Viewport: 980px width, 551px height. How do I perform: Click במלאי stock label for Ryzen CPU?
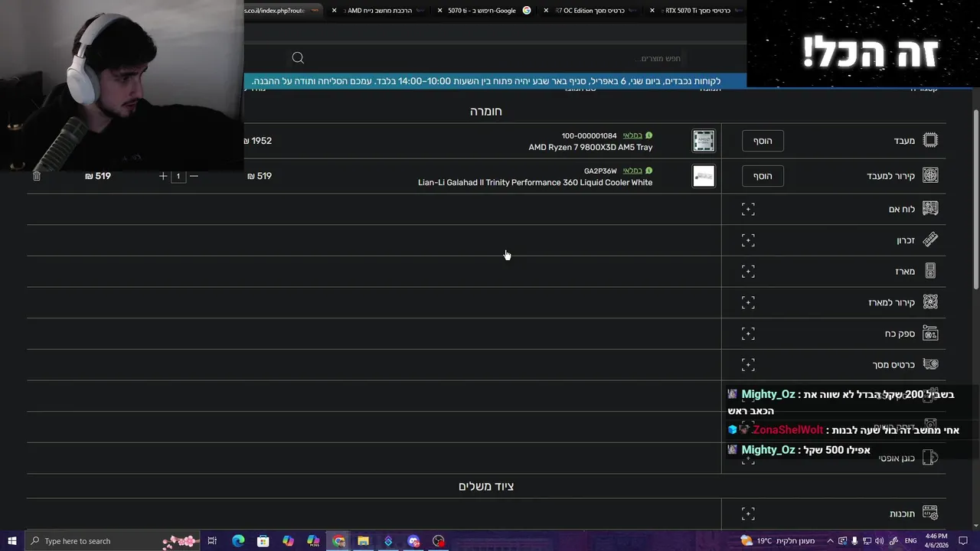(632, 135)
